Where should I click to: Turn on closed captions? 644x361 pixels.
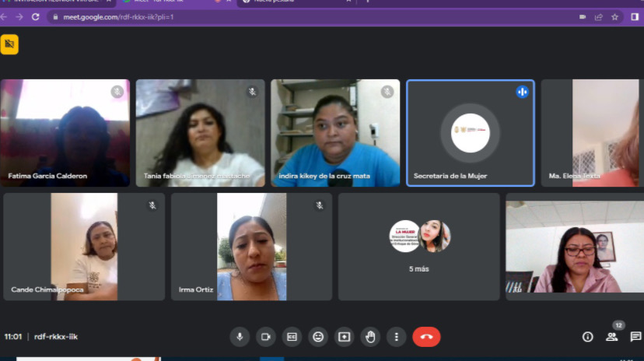[292, 337]
